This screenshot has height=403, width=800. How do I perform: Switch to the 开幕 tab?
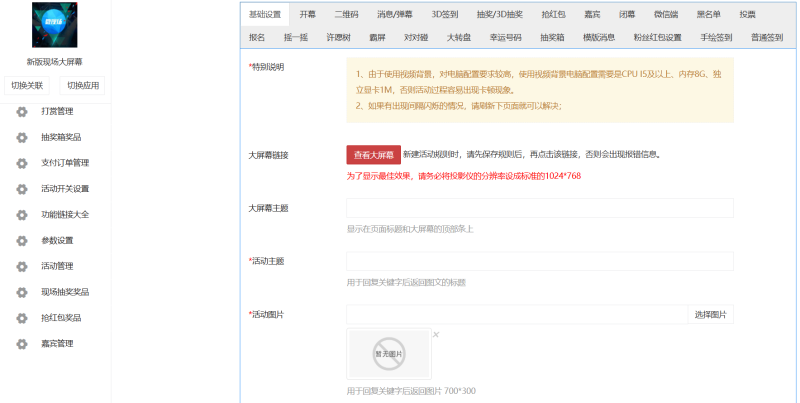tap(307, 14)
